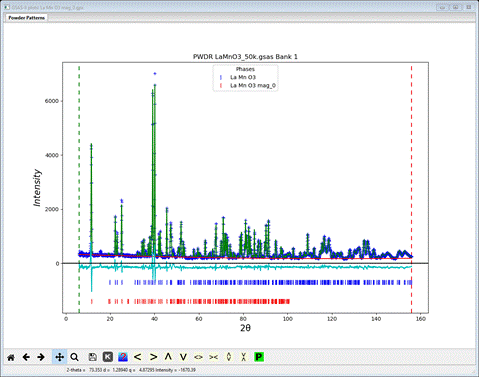479x377 pixels.
Task: Compress X axis with >< icon
Action: point(213,357)
